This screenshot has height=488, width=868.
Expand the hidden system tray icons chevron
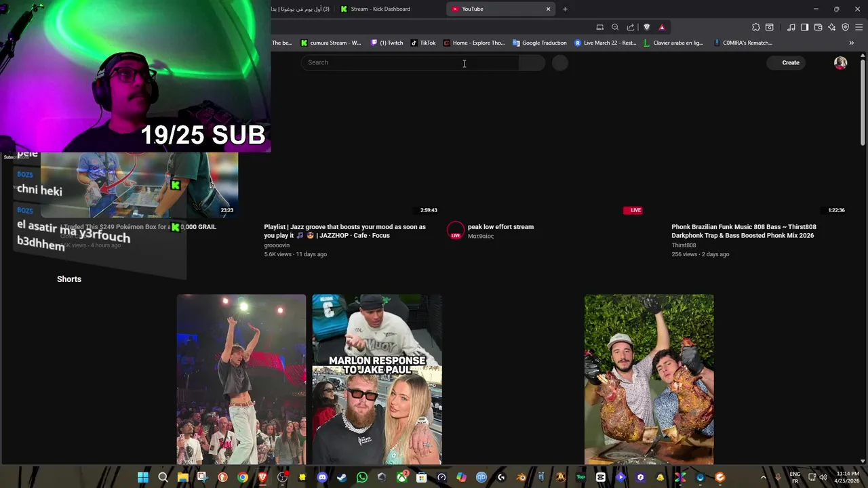tap(763, 477)
